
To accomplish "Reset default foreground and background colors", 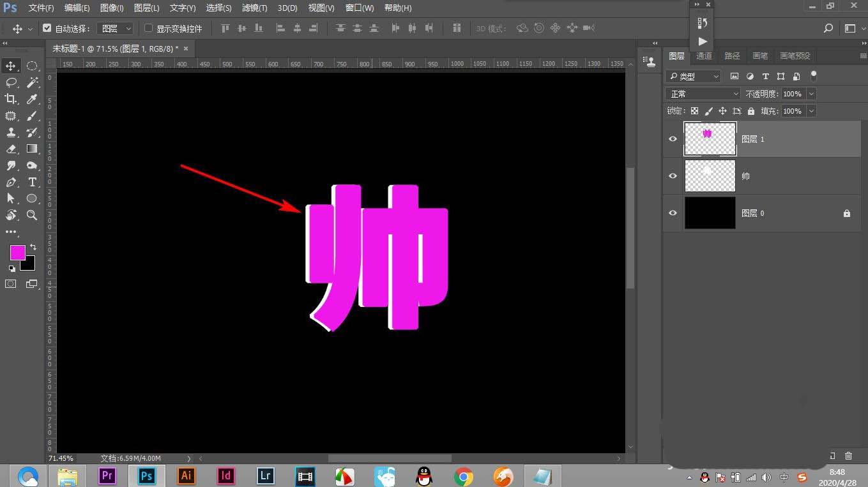I will click(11, 269).
